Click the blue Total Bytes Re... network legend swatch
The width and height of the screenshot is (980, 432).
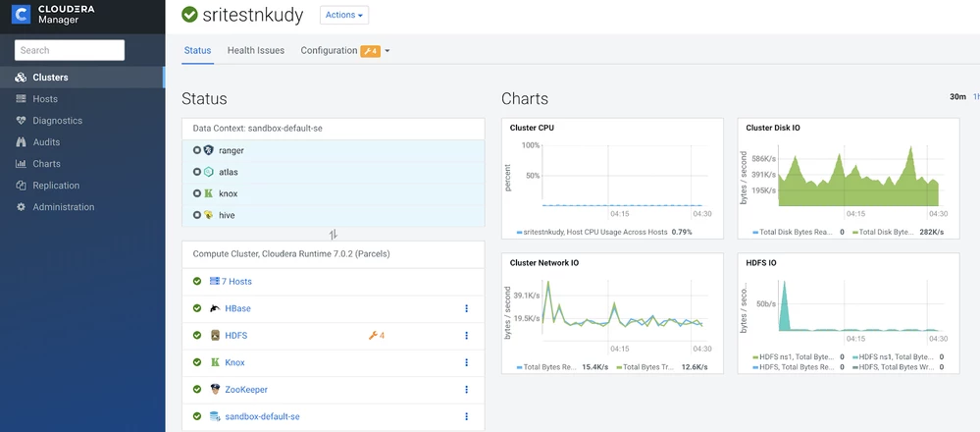[x=519, y=367]
